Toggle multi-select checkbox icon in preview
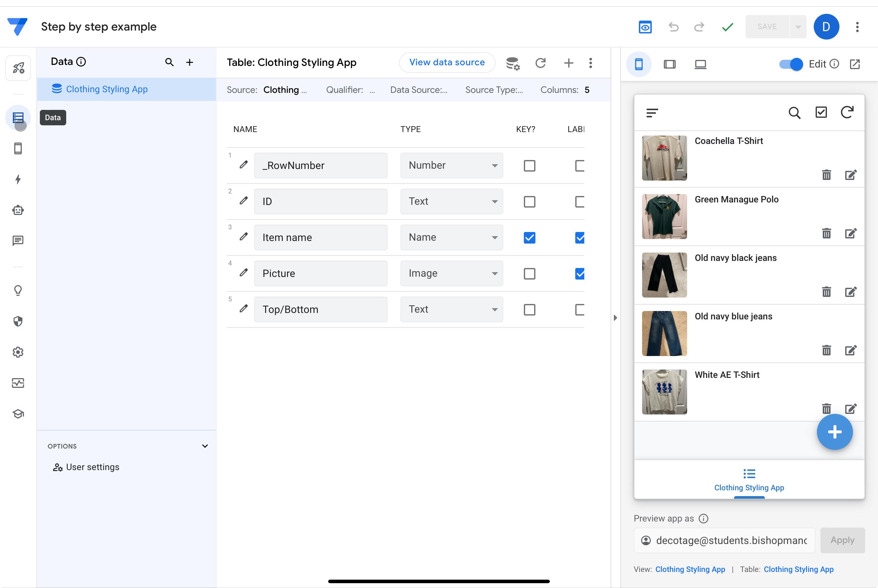The image size is (878, 588). point(821,112)
